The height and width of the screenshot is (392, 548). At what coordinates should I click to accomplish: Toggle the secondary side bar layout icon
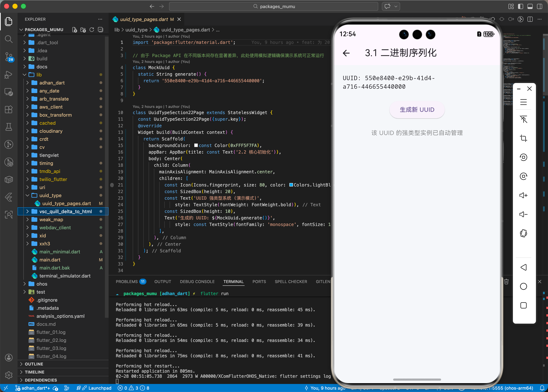[540, 7]
